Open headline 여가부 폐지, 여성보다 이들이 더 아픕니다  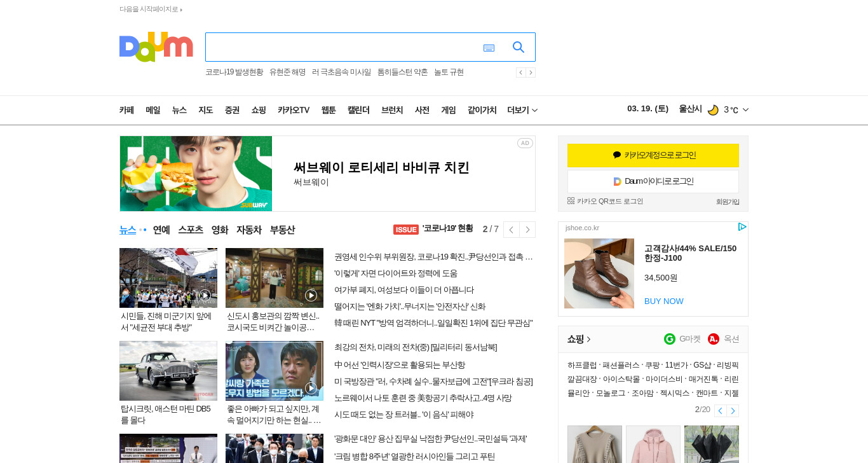pos(404,290)
